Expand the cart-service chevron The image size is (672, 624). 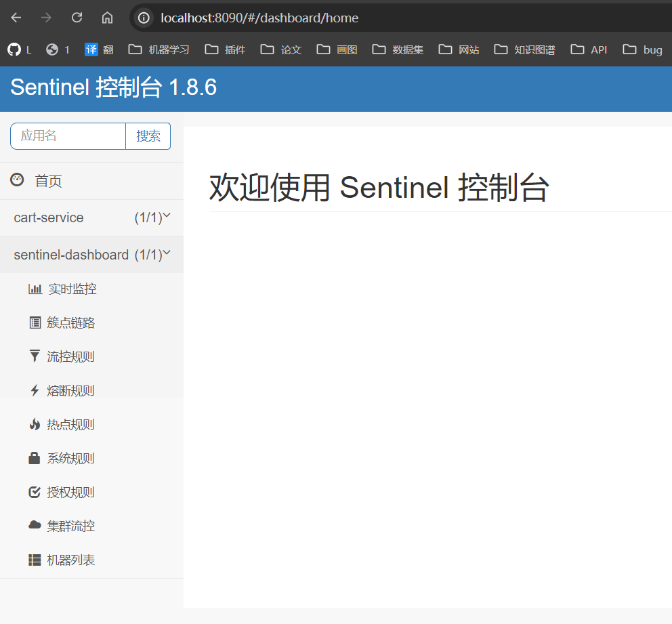point(167,215)
